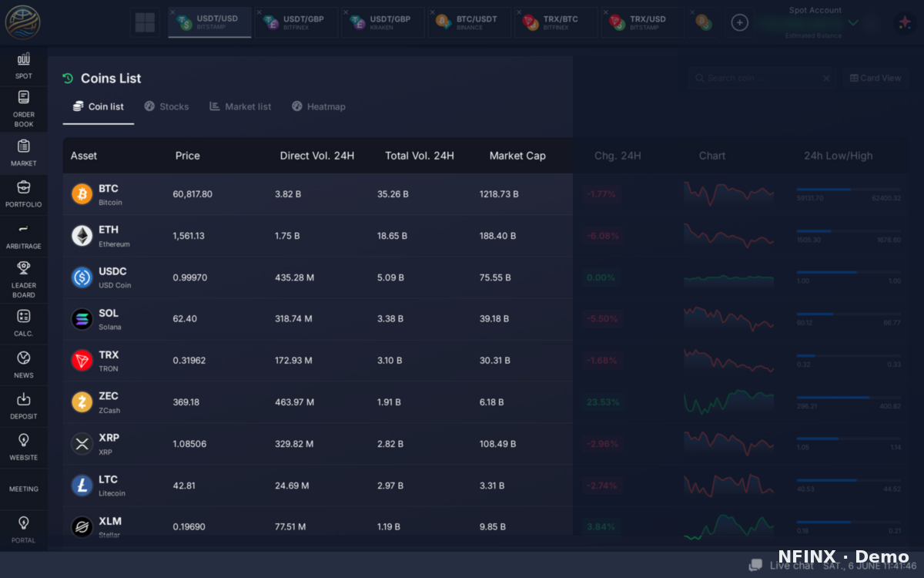Open the ZEC mini price chart
Screen dimensions: 924x578
pyautogui.click(x=729, y=402)
